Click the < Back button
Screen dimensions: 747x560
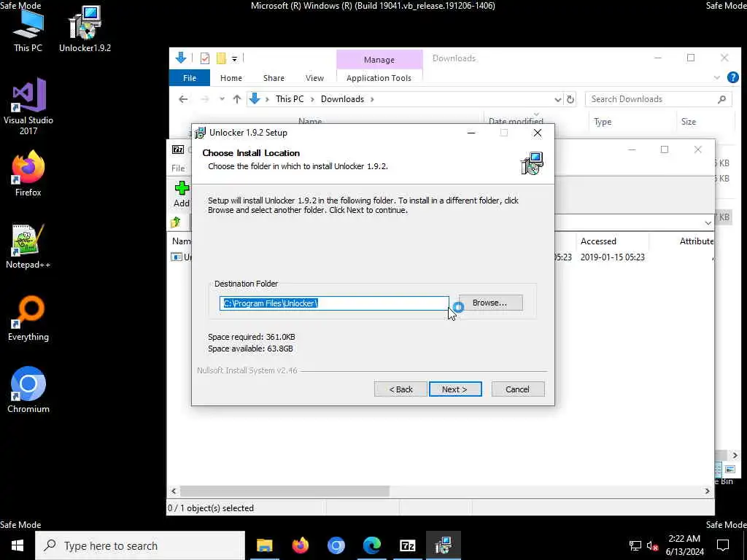coord(400,389)
